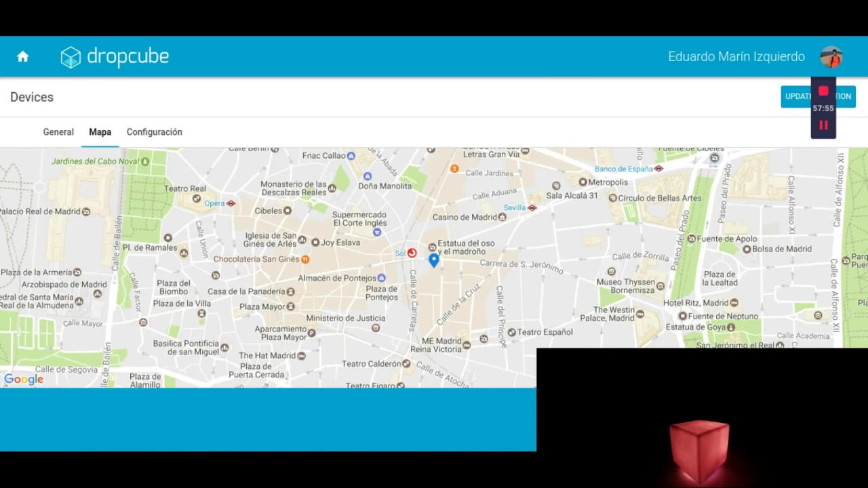Open the Configuración tab
Image resolution: width=868 pixels, height=488 pixels.
(x=154, y=132)
